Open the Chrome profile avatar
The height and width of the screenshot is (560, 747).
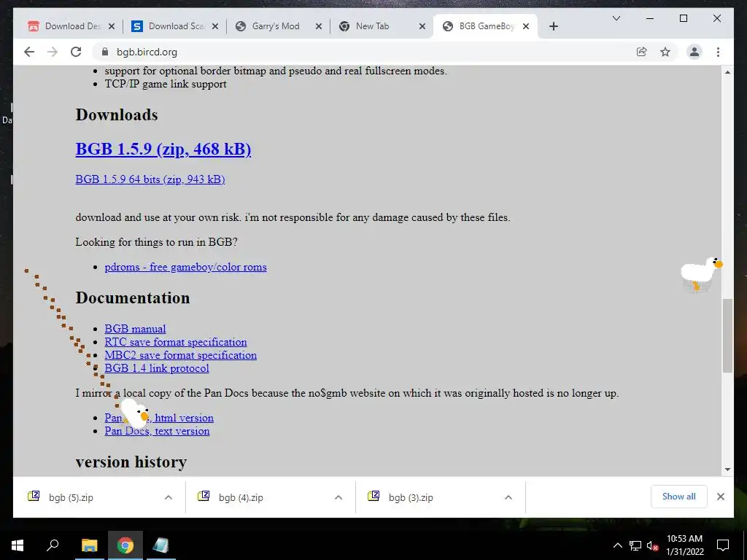[694, 52]
